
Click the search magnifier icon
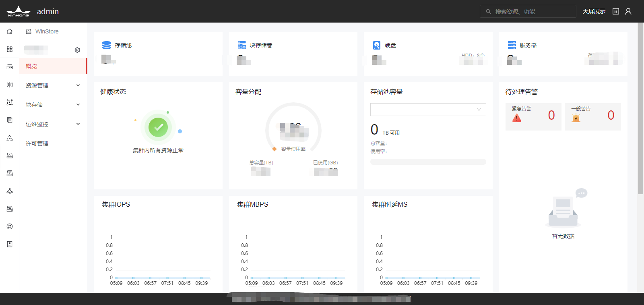pos(488,12)
